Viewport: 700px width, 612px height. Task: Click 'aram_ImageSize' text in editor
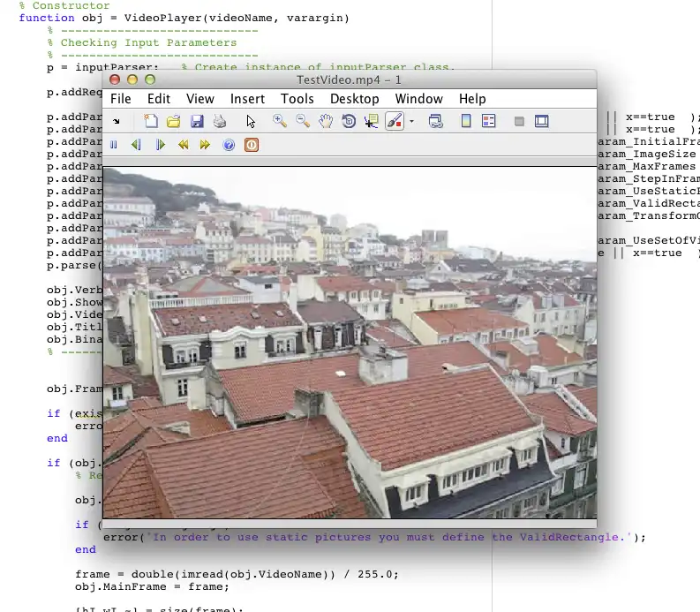coord(647,155)
